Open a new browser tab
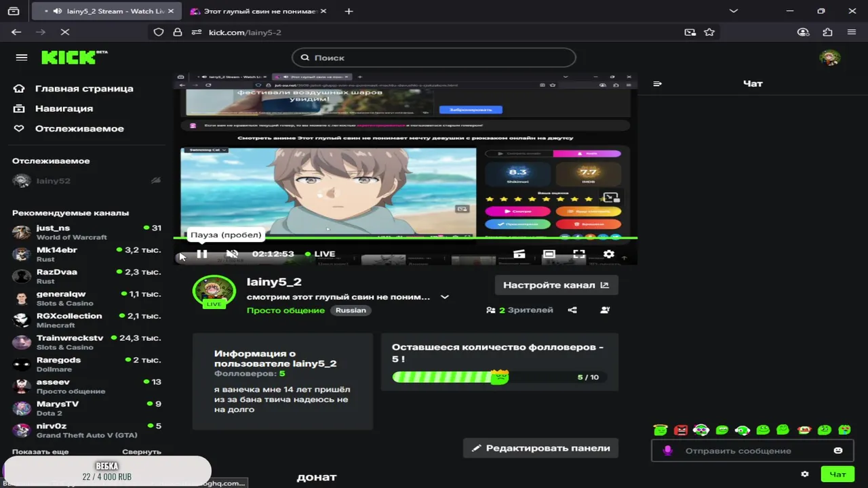The width and height of the screenshot is (868, 488). (x=349, y=12)
